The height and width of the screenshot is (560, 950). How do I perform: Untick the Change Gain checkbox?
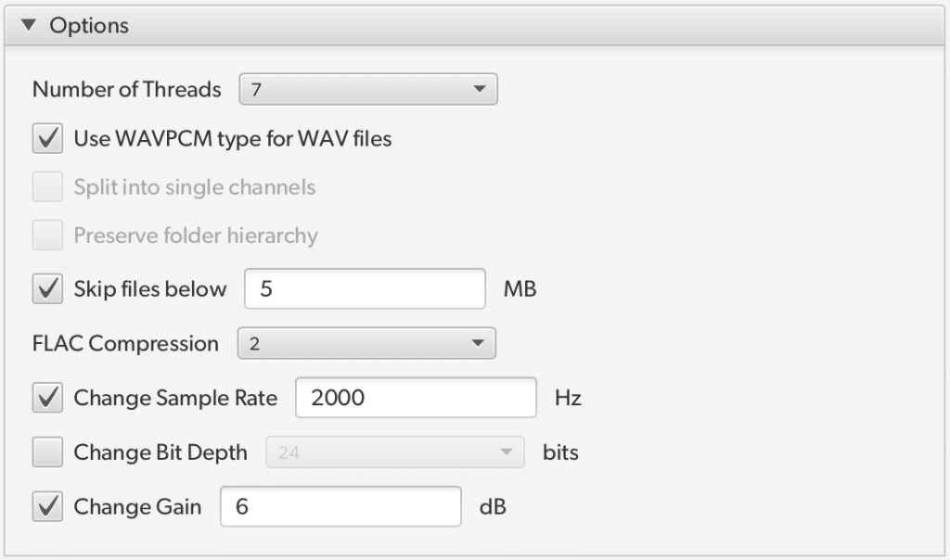47,507
